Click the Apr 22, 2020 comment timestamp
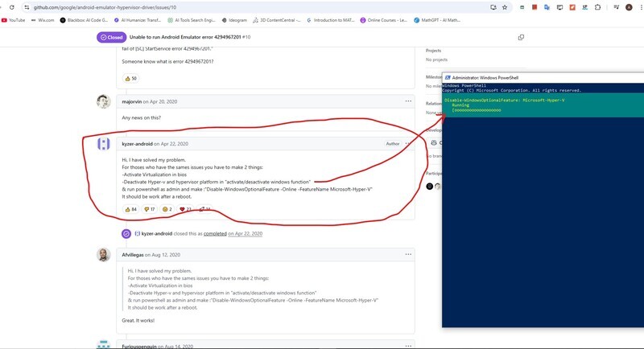Screen dimensions: 644x349 coord(175,144)
